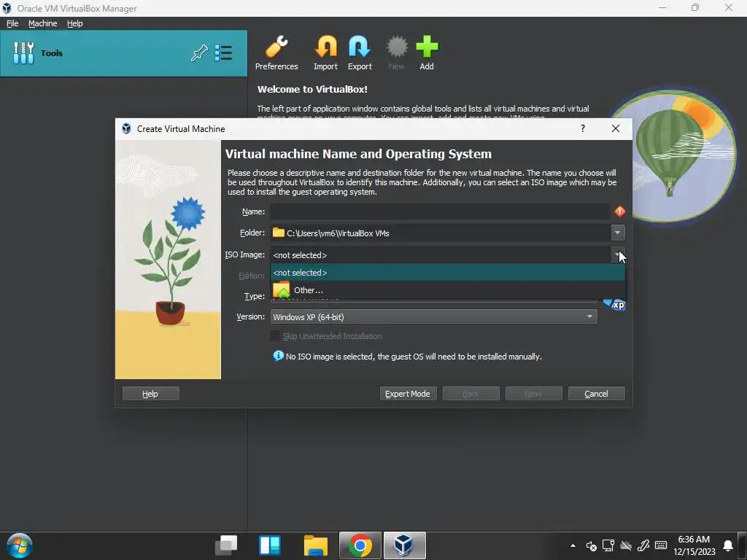
Task: Click the Next button
Action: coord(533,393)
